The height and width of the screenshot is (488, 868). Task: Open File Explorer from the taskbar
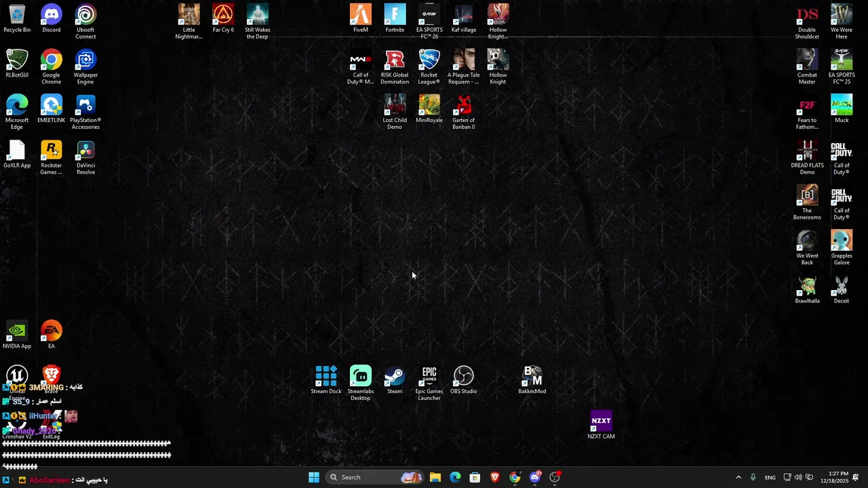(x=435, y=477)
